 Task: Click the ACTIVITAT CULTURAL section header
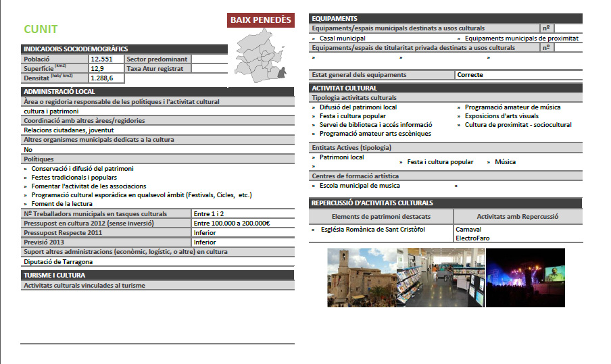tap(445, 88)
